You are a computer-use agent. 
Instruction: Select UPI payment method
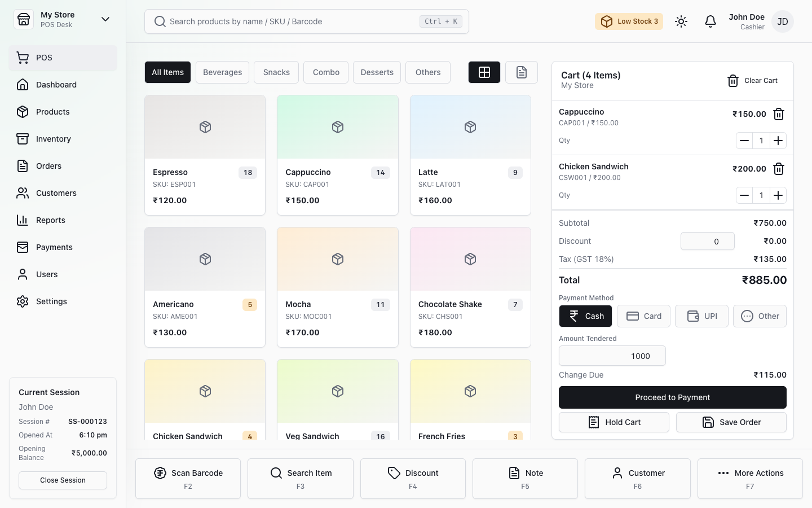(701, 316)
